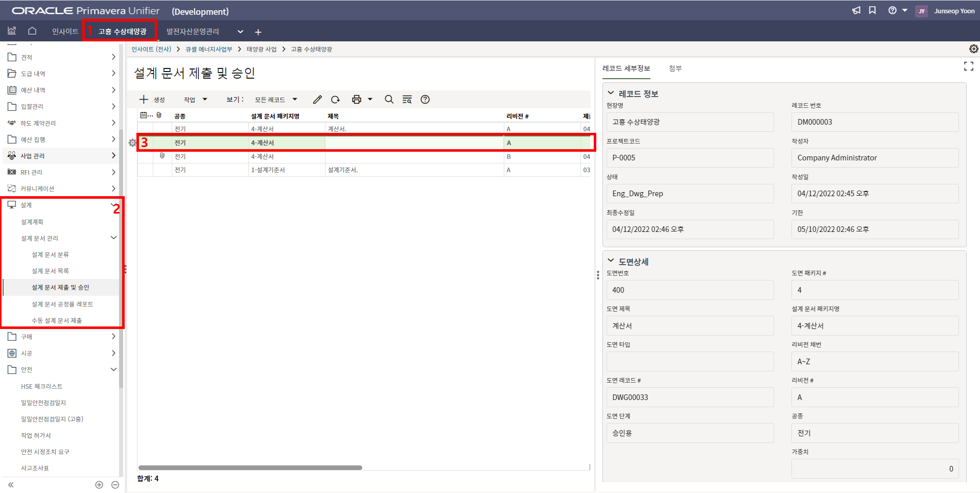Screen dimensions: 980x493
Task: Open the search magnifier in log toolbar
Action: (x=389, y=100)
